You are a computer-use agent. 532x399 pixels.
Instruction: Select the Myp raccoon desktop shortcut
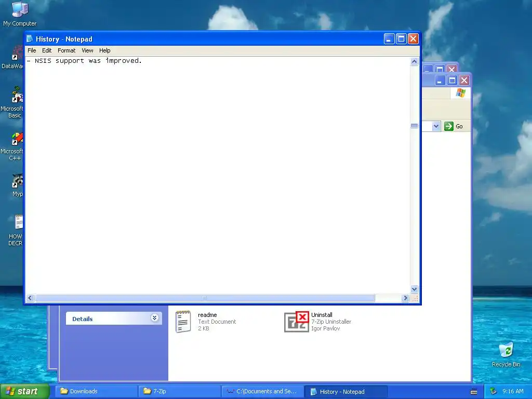[17, 181]
